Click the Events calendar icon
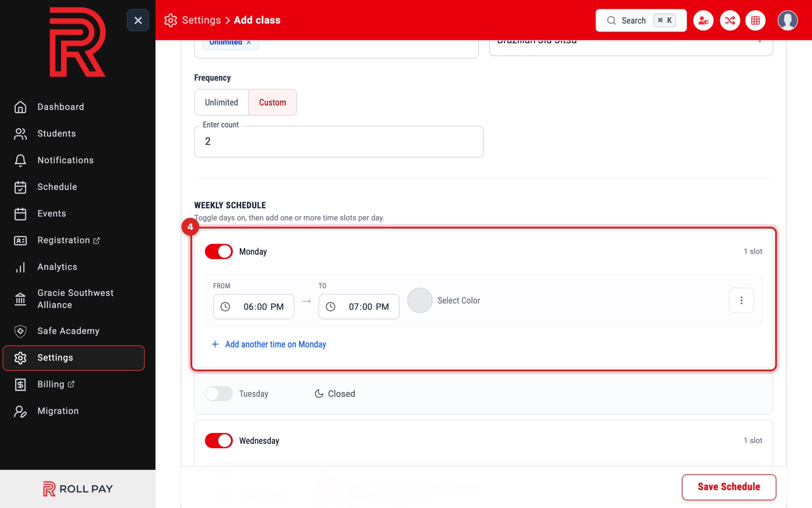Screen dimensions: 812x508 tap(20, 213)
